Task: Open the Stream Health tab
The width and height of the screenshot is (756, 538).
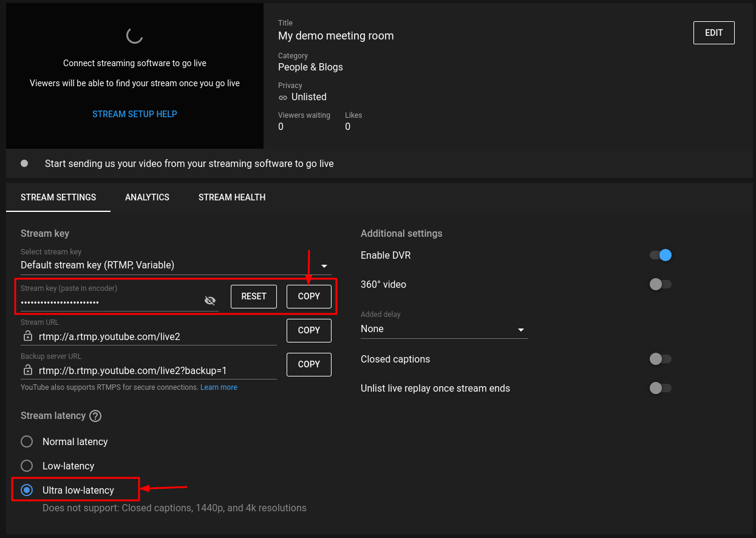Action: (x=232, y=197)
